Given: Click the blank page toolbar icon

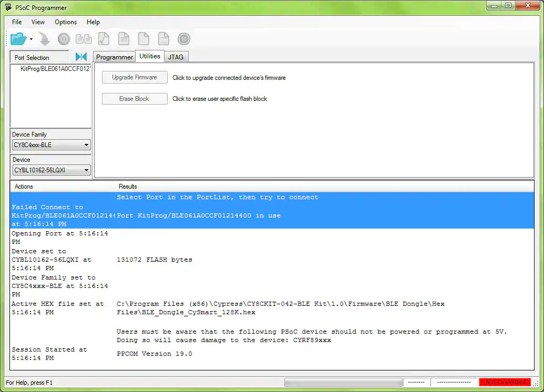Looking at the screenshot, I should coord(143,39).
